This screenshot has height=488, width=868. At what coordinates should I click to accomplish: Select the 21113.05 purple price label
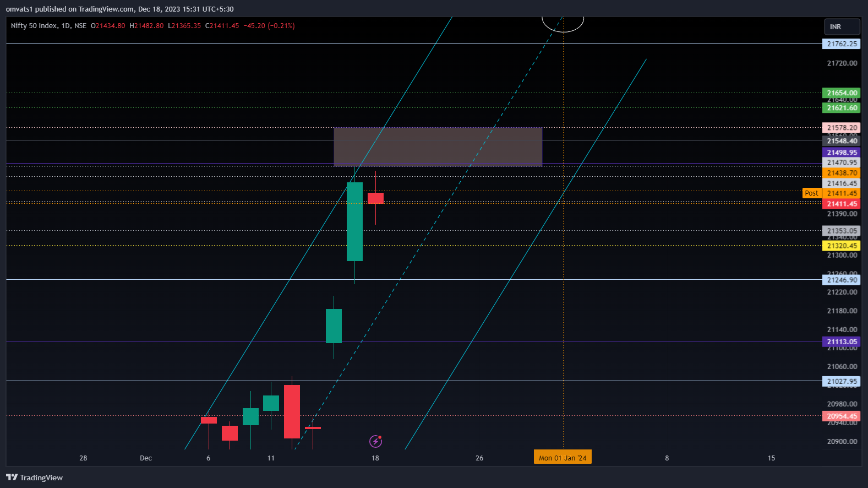(x=842, y=341)
